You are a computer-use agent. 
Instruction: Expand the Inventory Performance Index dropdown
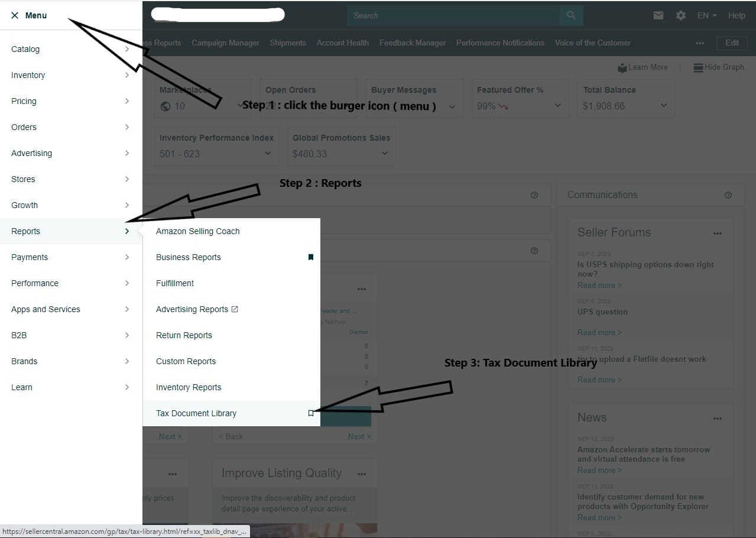(267, 154)
